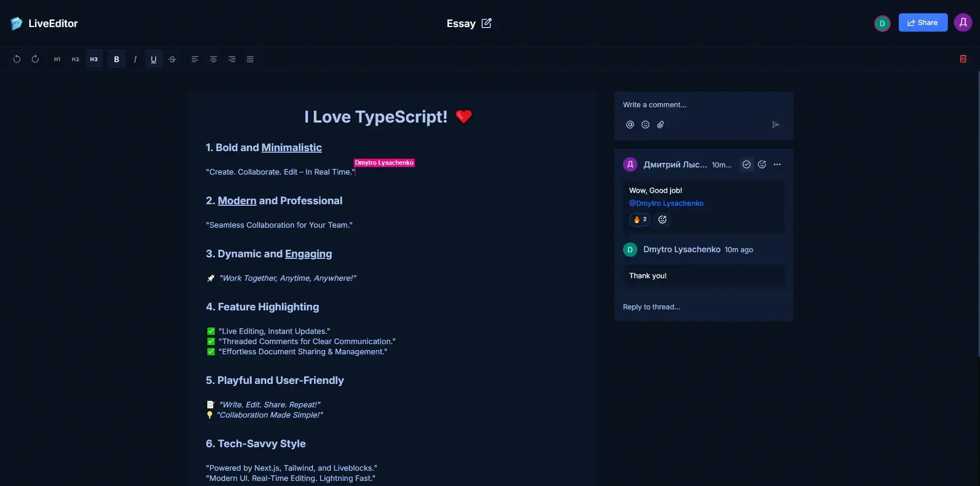Open the thread's more options menu
The width and height of the screenshot is (980, 486).
(x=777, y=164)
